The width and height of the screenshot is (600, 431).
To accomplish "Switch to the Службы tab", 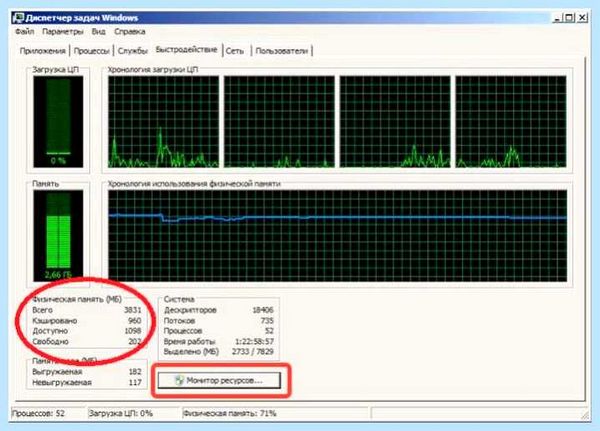I will (132, 51).
